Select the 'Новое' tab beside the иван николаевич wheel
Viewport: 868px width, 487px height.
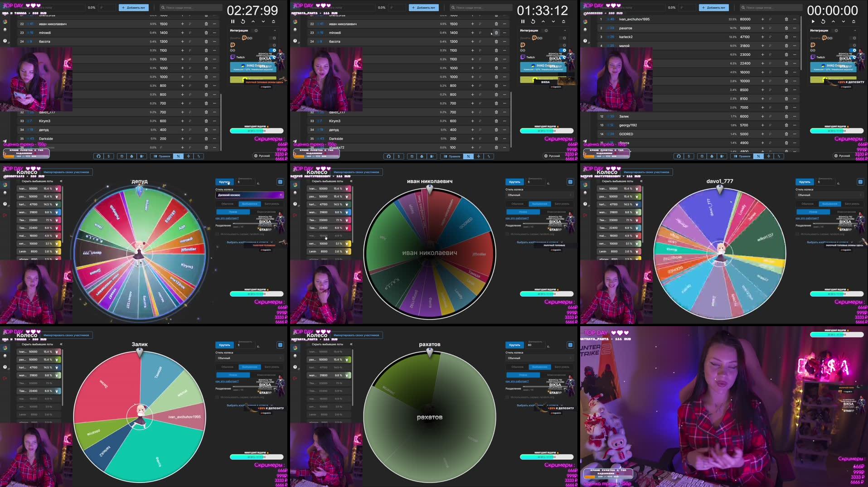(x=523, y=212)
